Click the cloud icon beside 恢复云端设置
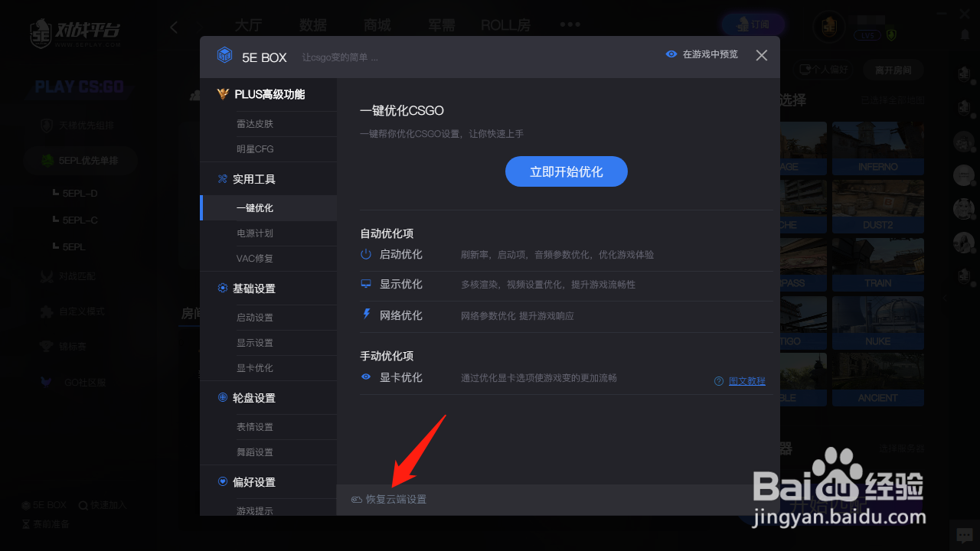Image resolution: width=980 pixels, height=551 pixels. coord(357,500)
